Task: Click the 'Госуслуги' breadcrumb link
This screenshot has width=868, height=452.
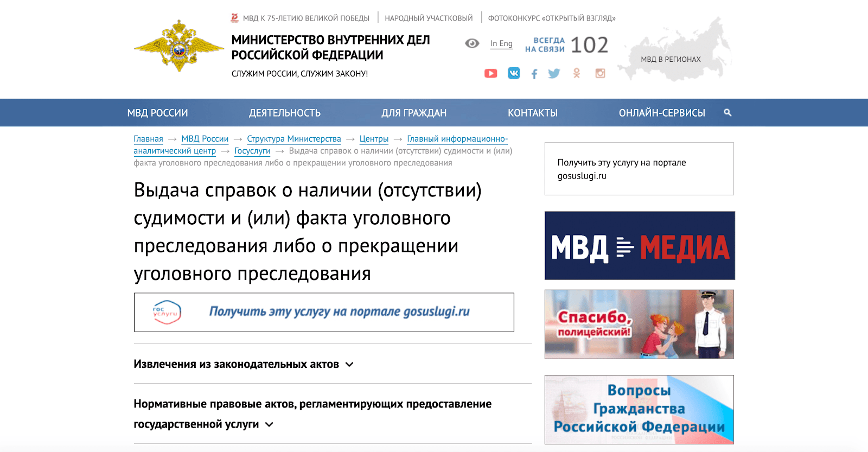Action: click(252, 151)
